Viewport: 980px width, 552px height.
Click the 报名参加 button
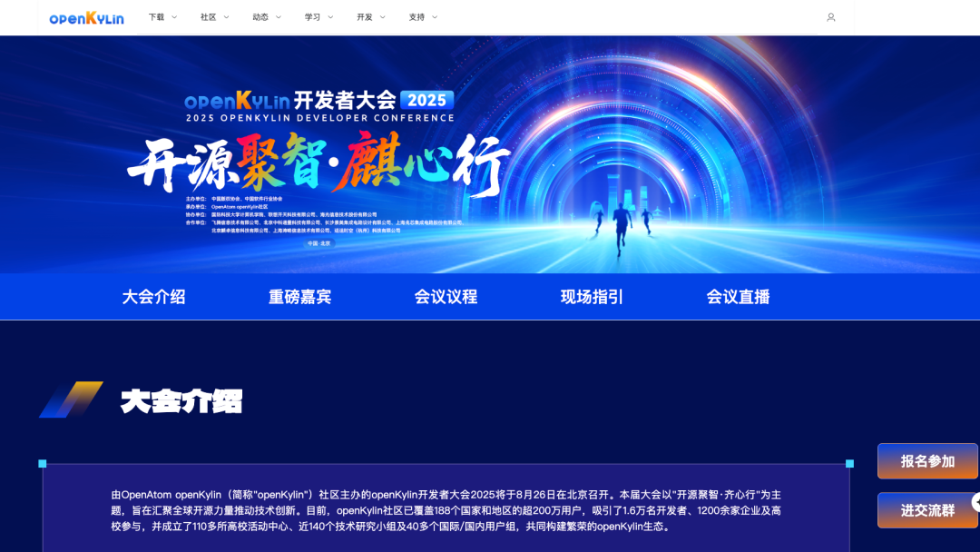(x=927, y=461)
